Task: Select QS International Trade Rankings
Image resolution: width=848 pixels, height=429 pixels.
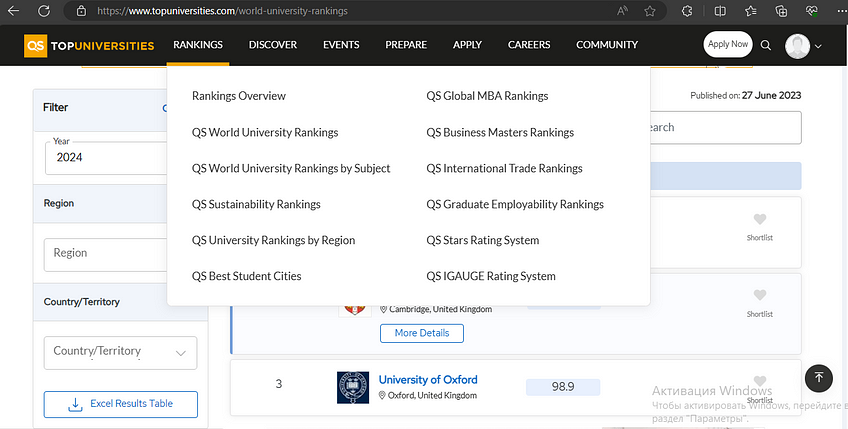Action: (x=505, y=168)
